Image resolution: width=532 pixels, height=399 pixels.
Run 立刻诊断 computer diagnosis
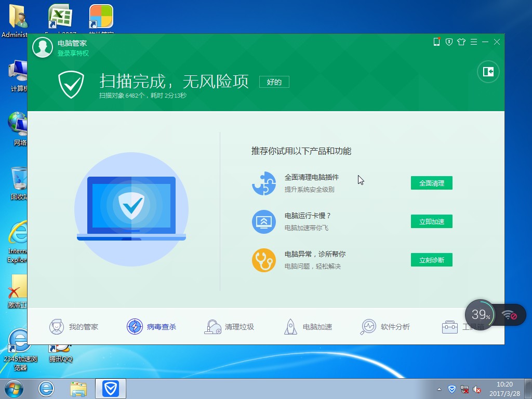tap(432, 260)
